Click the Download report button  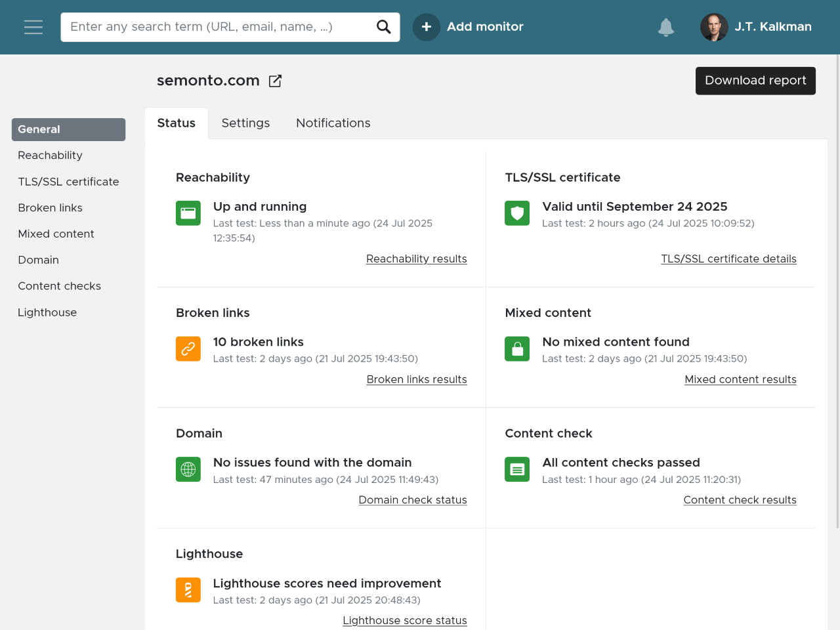(755, 81)
